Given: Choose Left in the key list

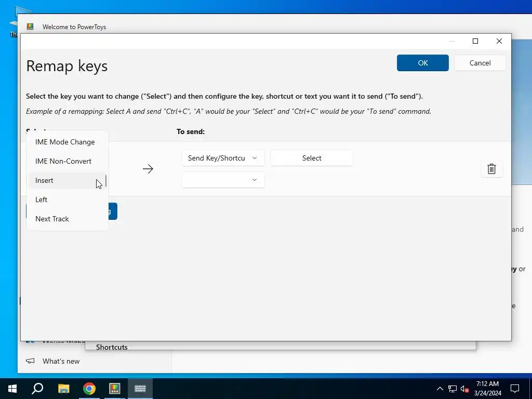Looking at the screenshot, I should click(67, 199).
